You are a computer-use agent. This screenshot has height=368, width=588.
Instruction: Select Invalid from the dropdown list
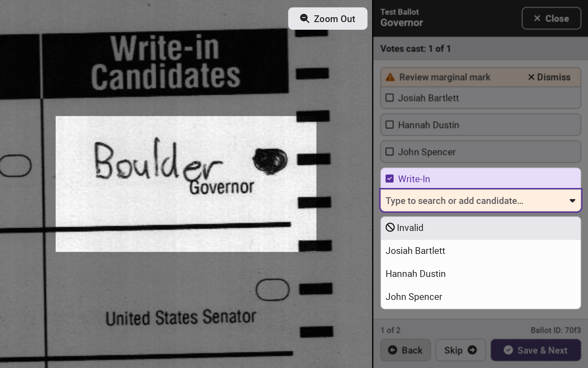(x=410, y=228)
